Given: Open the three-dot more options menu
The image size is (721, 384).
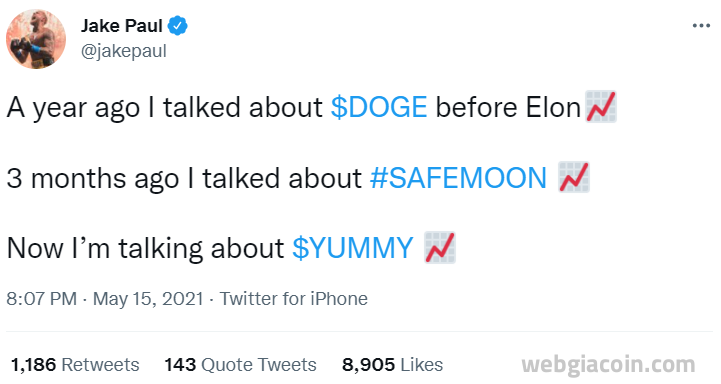Looking at the screenshot, I should point(701,26).
